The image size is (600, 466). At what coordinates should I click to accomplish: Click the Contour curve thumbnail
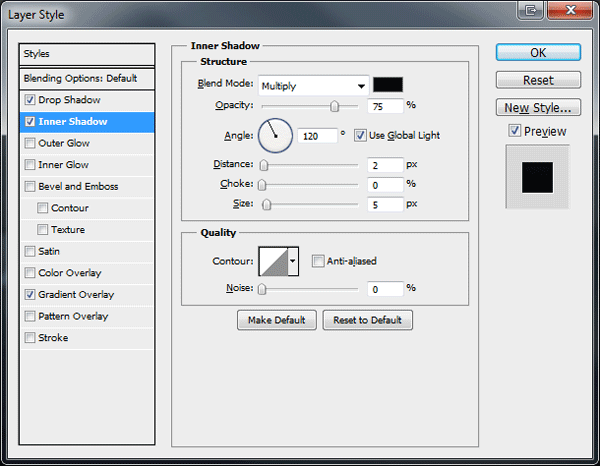(274, 261)
